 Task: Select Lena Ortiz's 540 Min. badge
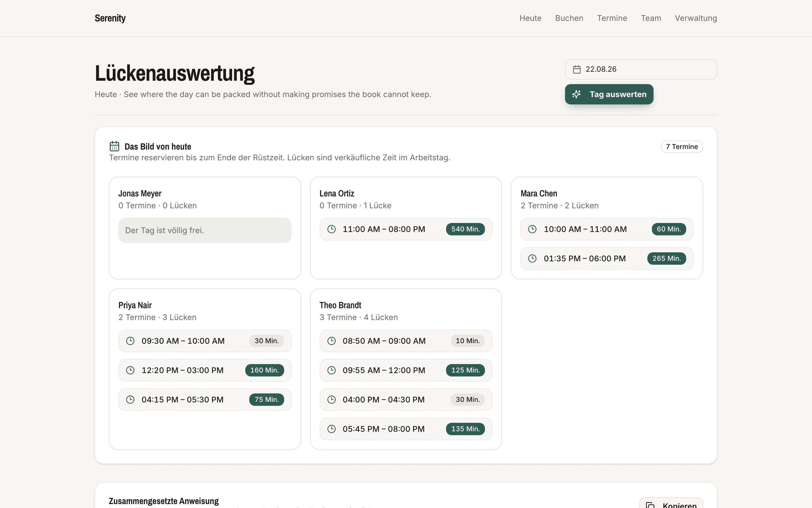tap(465, 229)
